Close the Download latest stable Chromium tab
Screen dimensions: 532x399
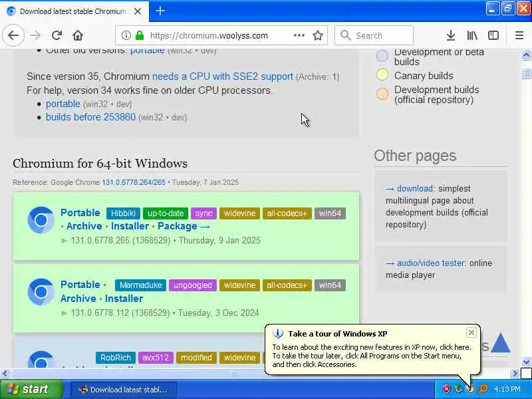[x=138, y=11]
